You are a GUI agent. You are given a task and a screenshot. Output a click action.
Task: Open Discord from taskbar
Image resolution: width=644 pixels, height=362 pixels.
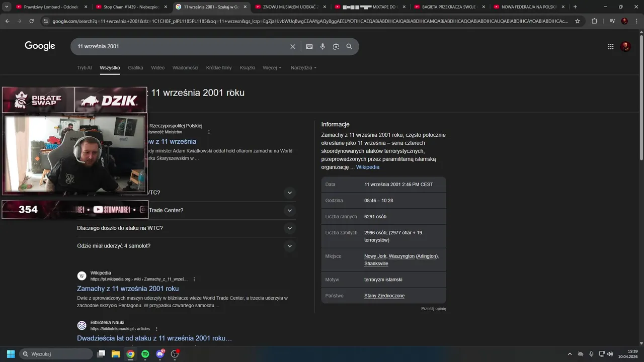[160, 354]
